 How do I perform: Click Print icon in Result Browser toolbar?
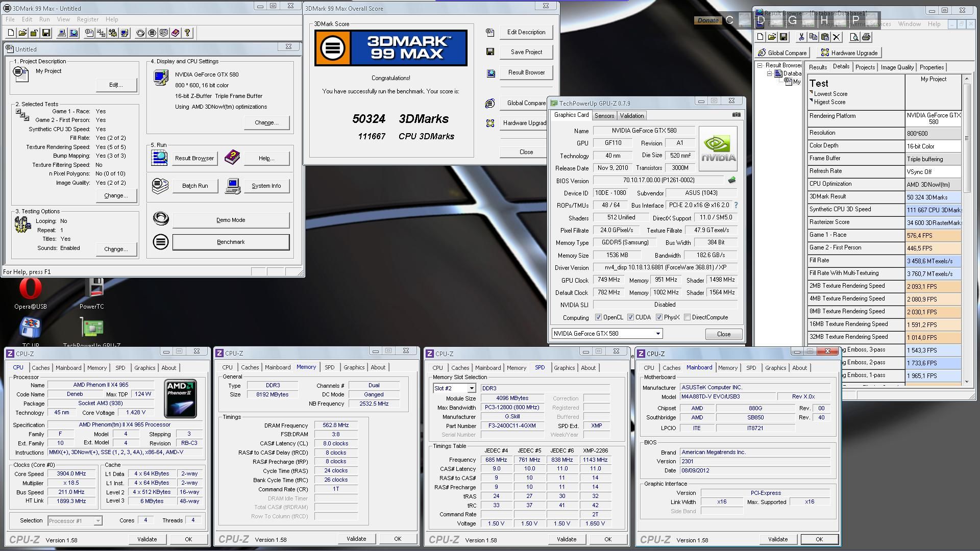click(x=866, y=37)
